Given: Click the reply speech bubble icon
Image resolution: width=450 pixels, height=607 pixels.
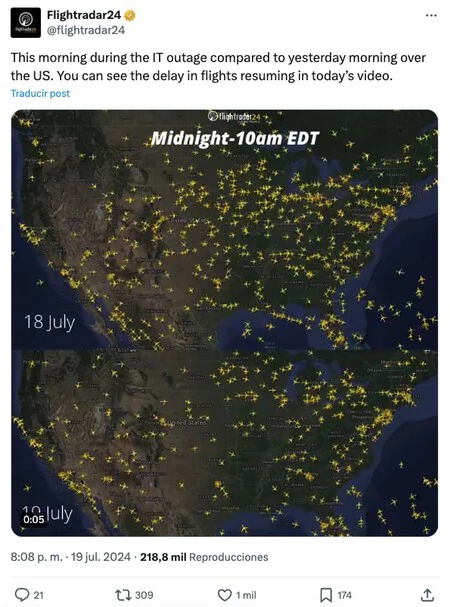Looking at the screenshot, I should click(21, 595).
